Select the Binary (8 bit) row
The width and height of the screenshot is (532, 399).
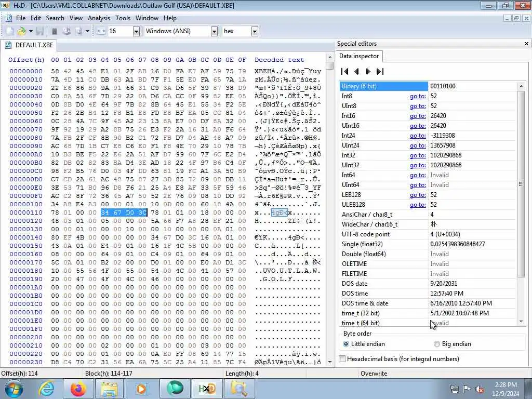click(x=428, y=86)
